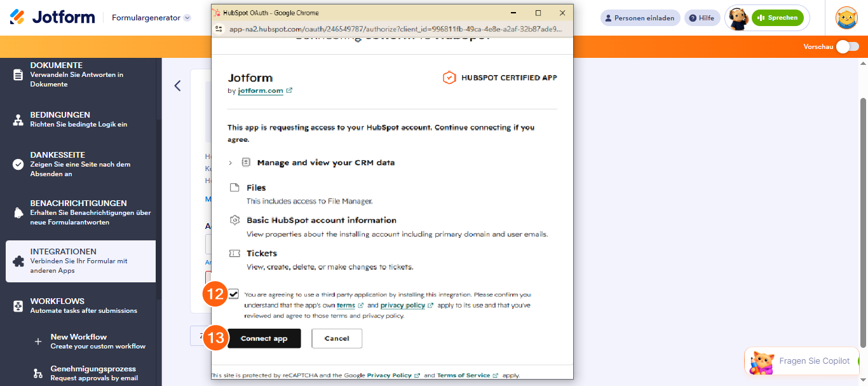Click the Cancel button in OAuth window
This screenshot has height=386, width=868.
point(337,338)
